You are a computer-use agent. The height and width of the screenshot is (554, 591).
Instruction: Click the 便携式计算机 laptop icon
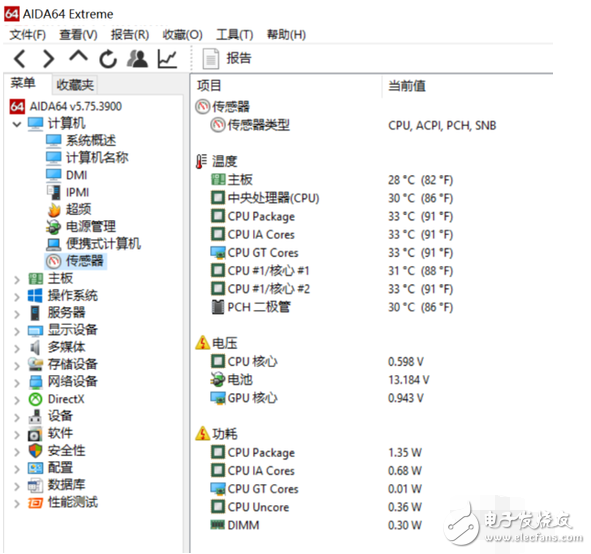[x=54, y=244]
